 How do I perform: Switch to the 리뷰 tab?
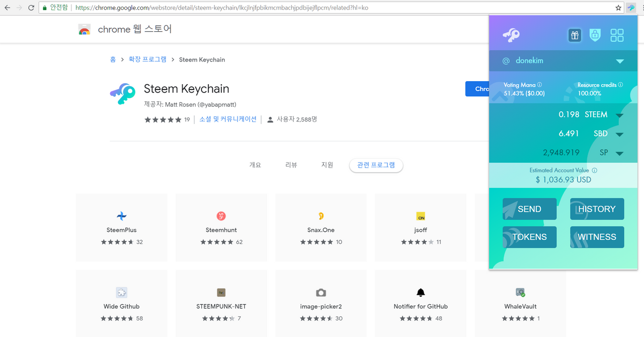pyautogui.click(x=291, y=165)
